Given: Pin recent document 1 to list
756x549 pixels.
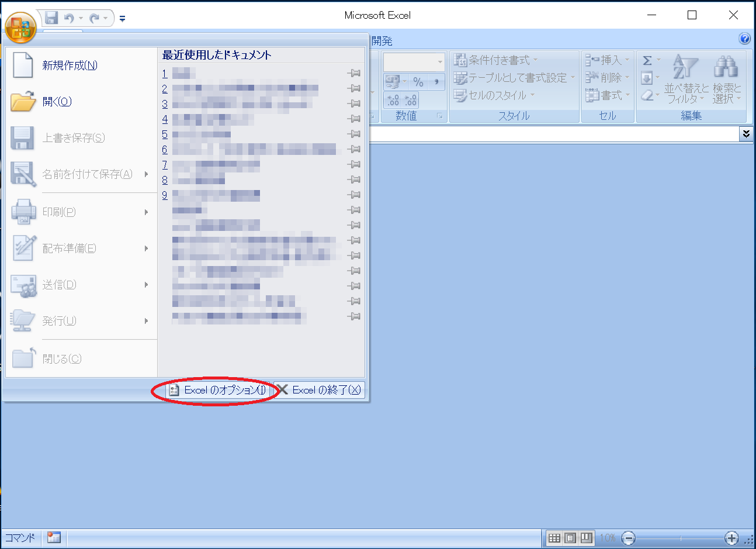Looking at the screenshot, I should [354, 73].
